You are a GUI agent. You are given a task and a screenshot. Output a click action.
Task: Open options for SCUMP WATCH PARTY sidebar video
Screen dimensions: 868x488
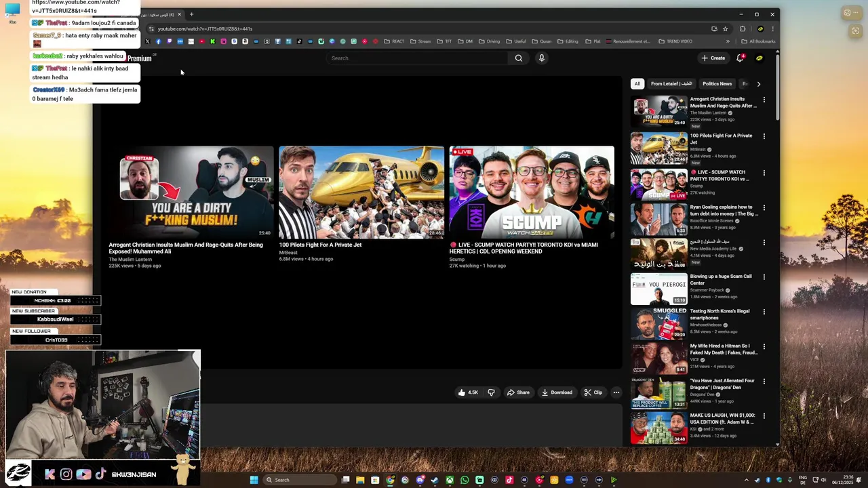[764, 173]
